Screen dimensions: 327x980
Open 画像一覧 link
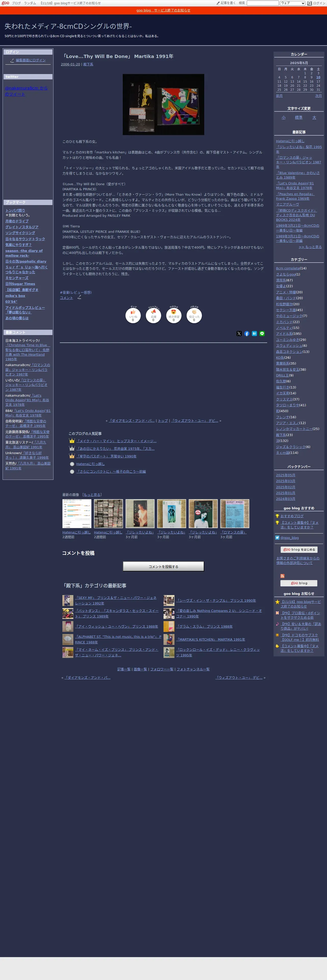point(140,669)
